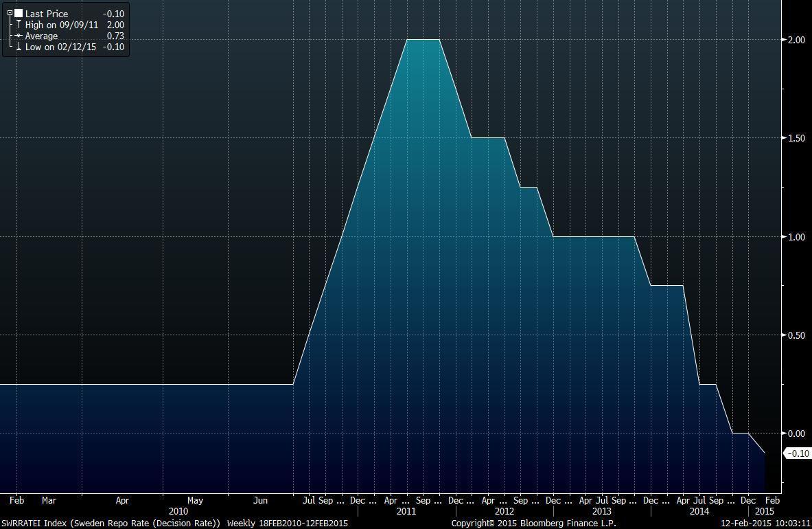Viewport: 812px width, 529px height.
Task: Select the High on 09/09/11 legend entry
Action: (60, 25)
